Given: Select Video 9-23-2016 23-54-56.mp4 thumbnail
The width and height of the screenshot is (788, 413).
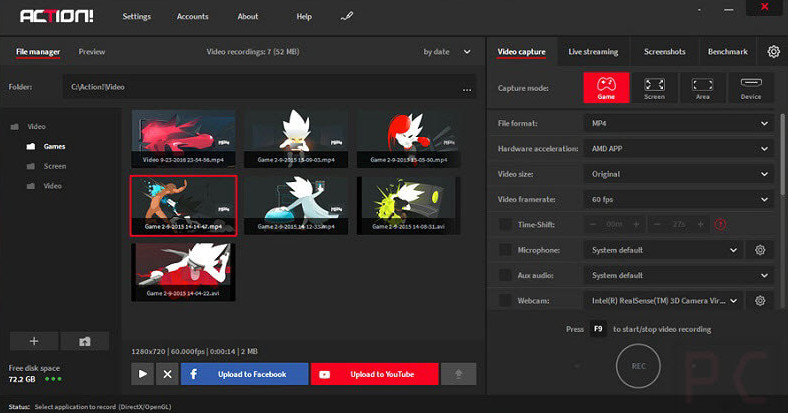Looking at the screenshot, I should pyautogui.click(x=183, y=139).
